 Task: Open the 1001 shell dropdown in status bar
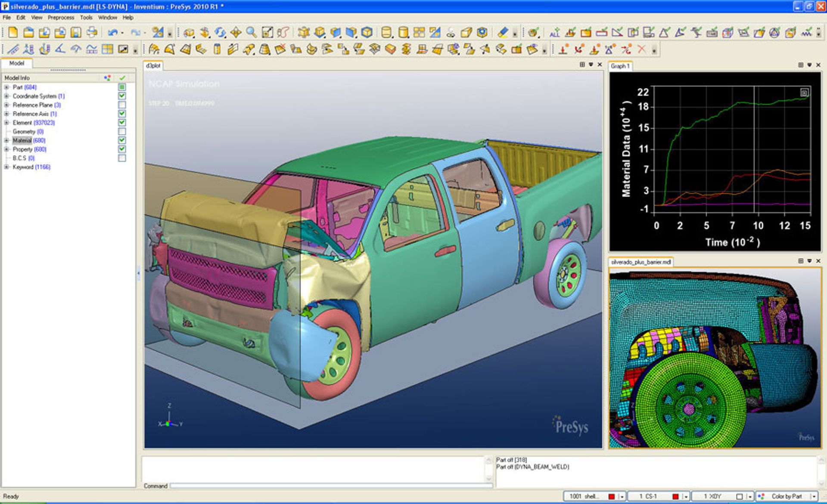pos(622,496)
